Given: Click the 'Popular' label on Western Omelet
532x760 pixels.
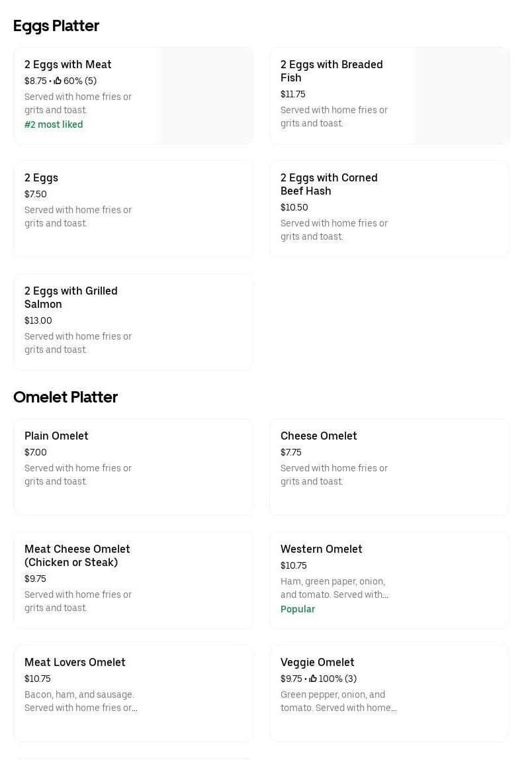Looking at the screenshot, I should tap(298, 609).
